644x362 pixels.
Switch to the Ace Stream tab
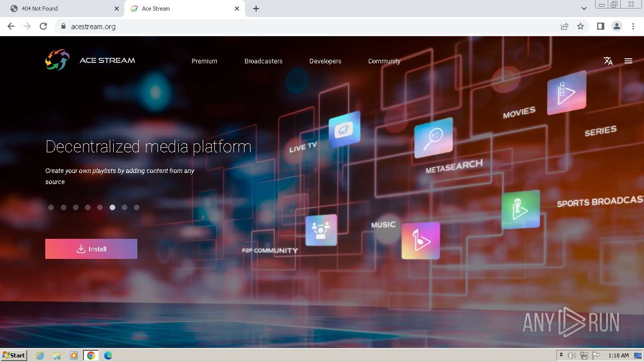click(x=184, y=9)
